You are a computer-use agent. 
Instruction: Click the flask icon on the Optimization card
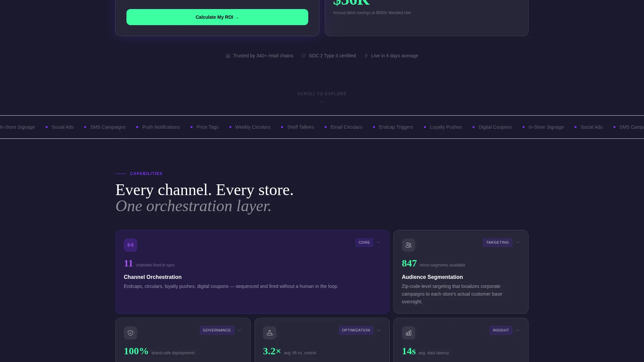(x=270, y=333)
